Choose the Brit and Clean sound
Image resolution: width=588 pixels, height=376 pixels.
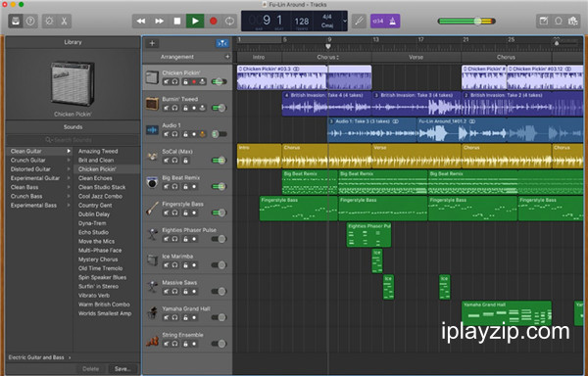coord(96,160)
